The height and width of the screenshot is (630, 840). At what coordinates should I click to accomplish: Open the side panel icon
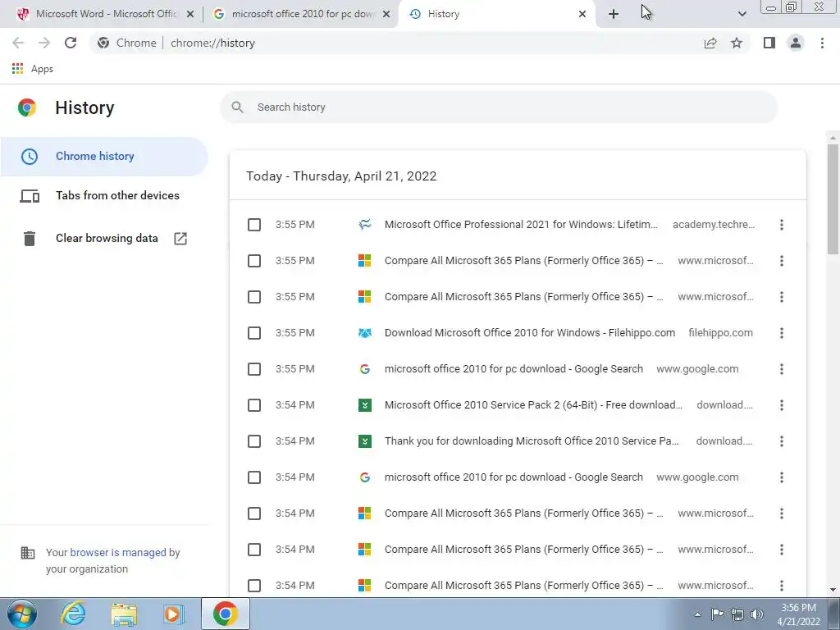click(769, 43)
